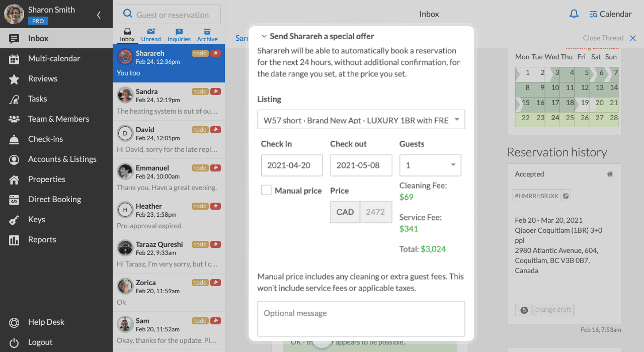Click the Help Desk lifebuoy icon
The image size is (644, 352).
(x=14, y=322)
